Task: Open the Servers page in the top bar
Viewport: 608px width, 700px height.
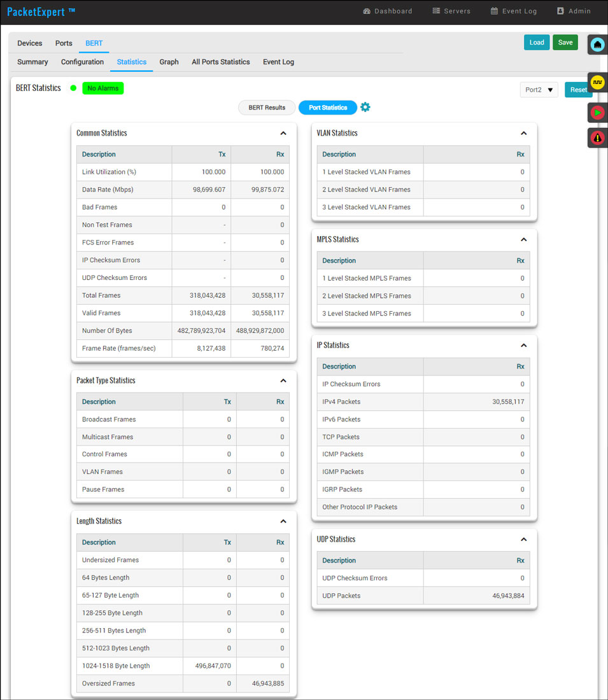Action: coord(451,11)
